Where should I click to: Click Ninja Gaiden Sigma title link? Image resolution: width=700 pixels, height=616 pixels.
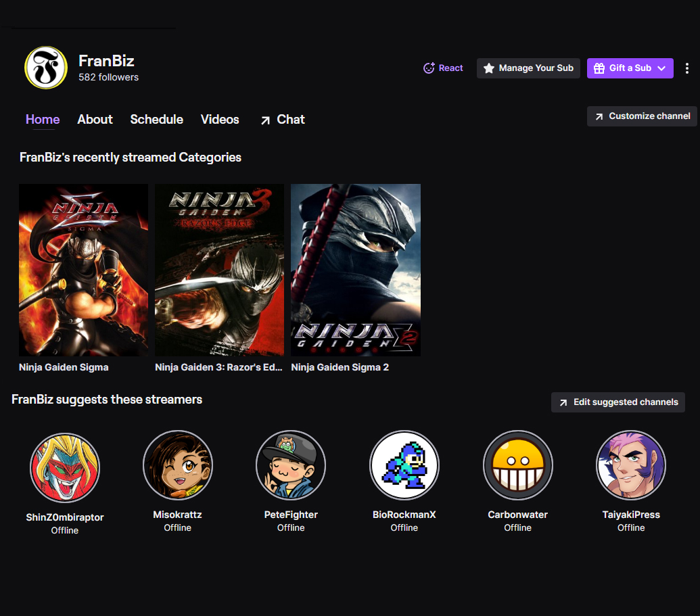coord(64,367)
